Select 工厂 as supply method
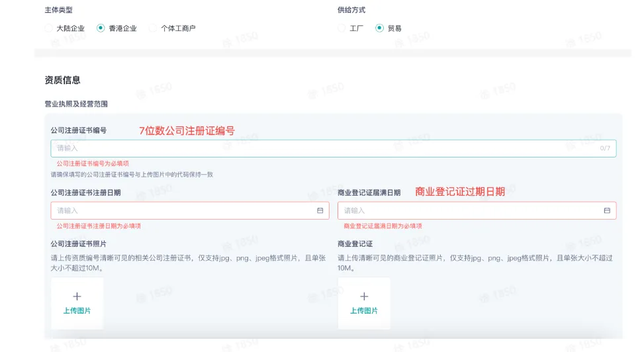This screenshot has height=352, width=644. click(x=342, y=28)
